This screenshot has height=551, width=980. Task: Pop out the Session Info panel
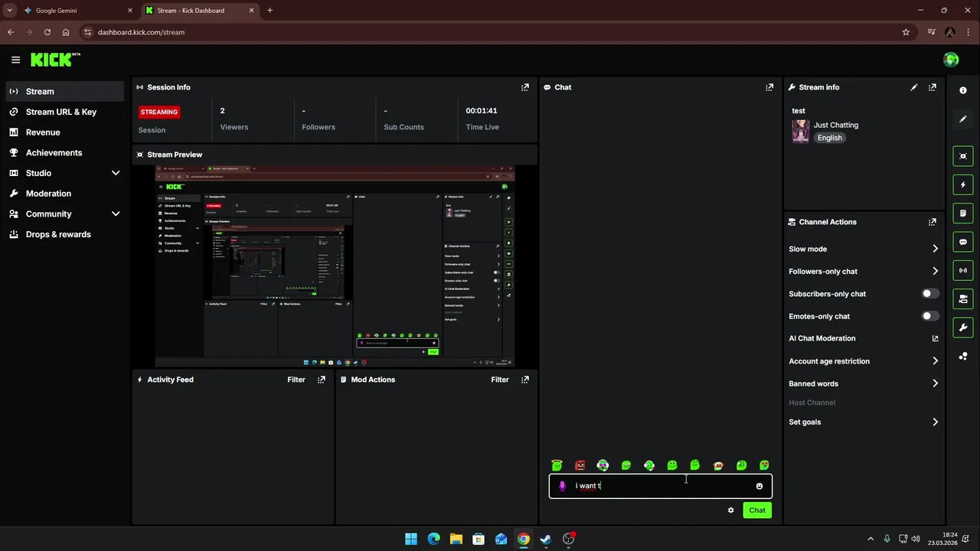click(524, 87)
